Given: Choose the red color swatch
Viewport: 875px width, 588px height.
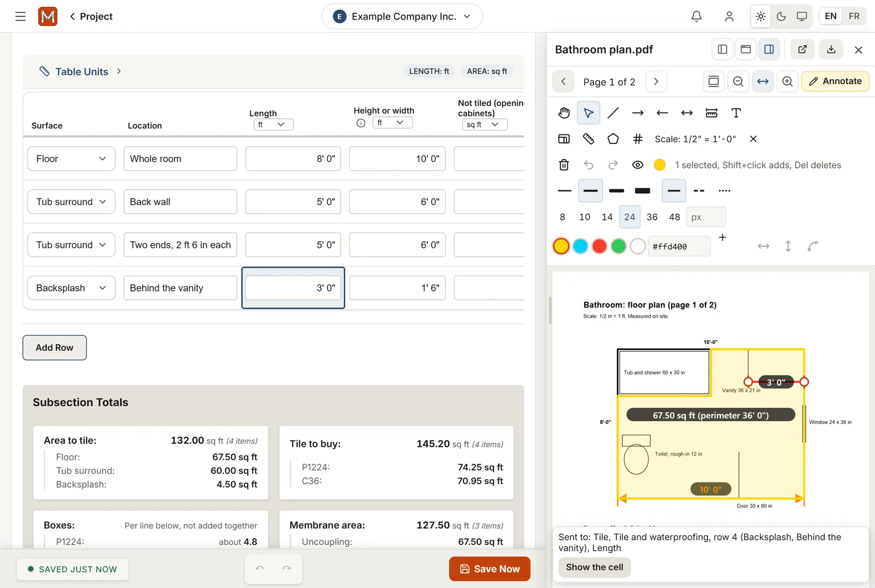Looking at the screenshot, I should 599,246.
